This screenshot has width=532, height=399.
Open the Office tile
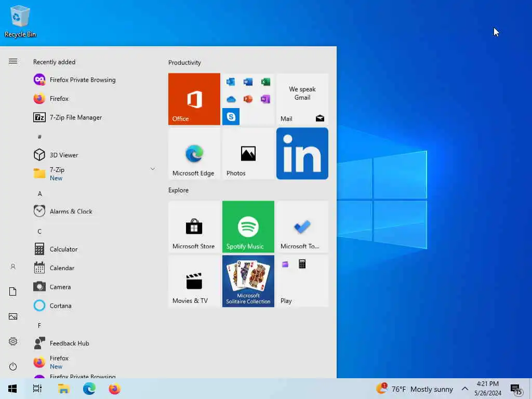coord(194,99)
